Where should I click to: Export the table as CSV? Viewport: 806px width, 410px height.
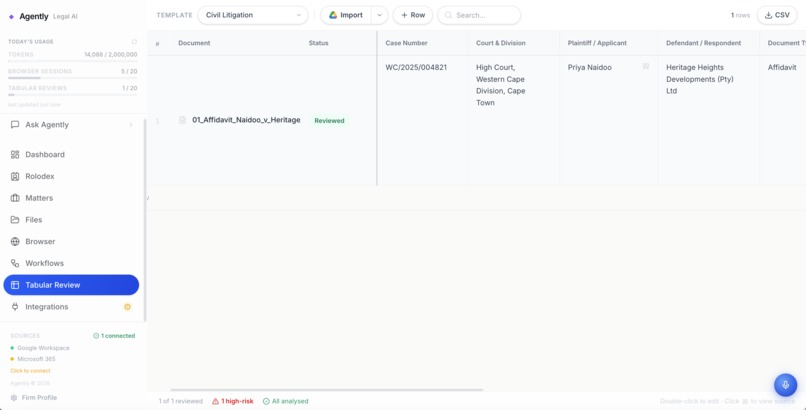[777, 15]
